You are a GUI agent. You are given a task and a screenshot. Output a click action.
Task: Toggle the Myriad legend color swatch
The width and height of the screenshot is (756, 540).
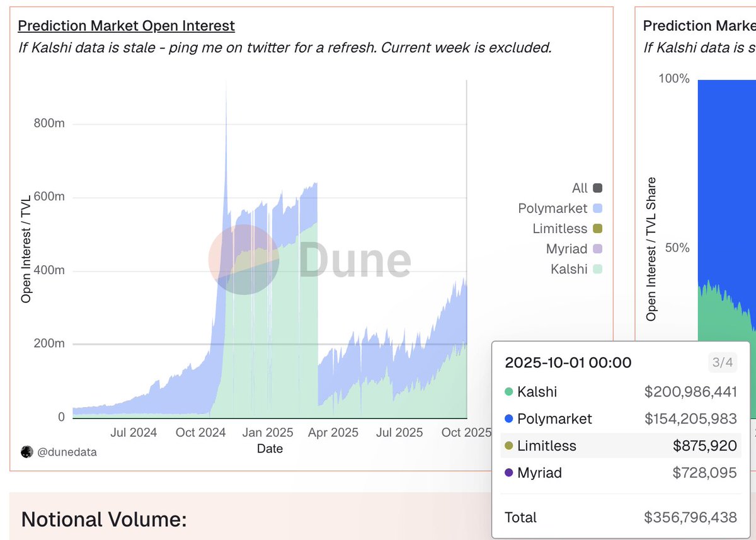pyautogui.click(x=598, y=248)
